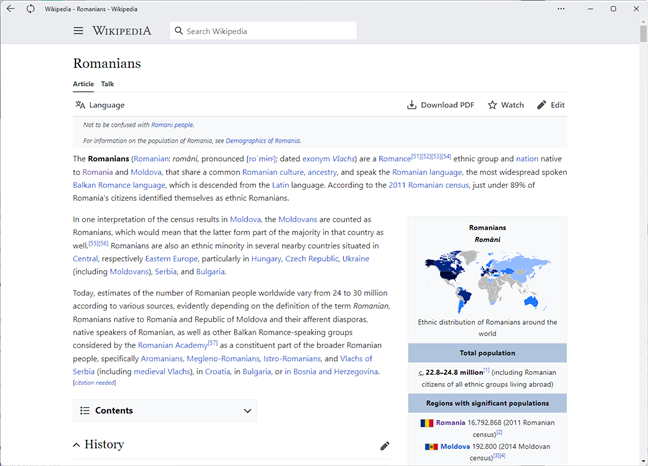Screen dimensions: 648x466
Task: Click the Romanians page title
Action: (107, 63)
